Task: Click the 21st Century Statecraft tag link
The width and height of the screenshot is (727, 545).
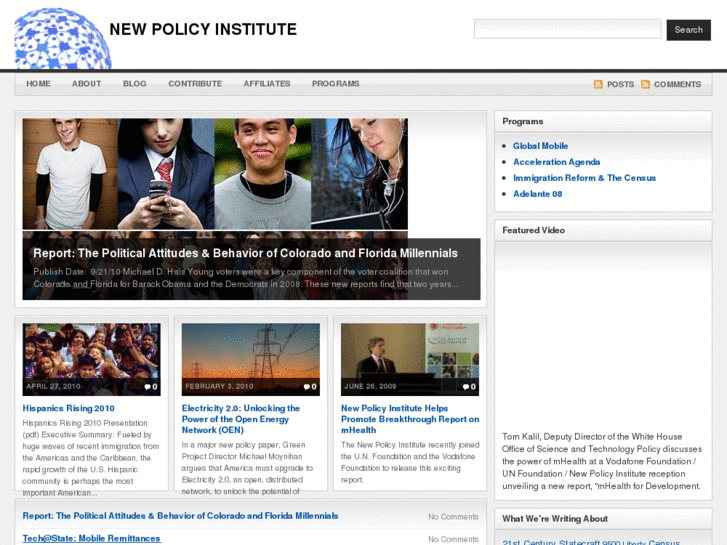Action: (551, 542)
